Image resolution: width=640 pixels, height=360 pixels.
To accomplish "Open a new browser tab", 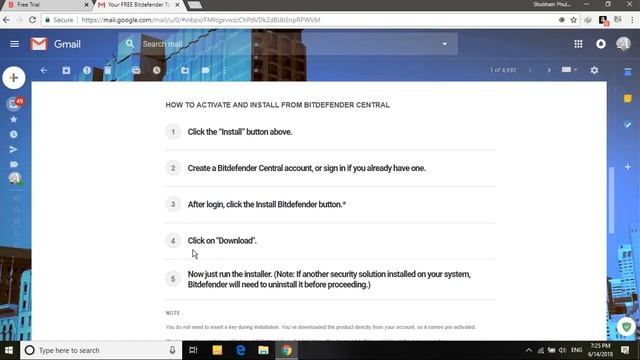I will (195, 5).
